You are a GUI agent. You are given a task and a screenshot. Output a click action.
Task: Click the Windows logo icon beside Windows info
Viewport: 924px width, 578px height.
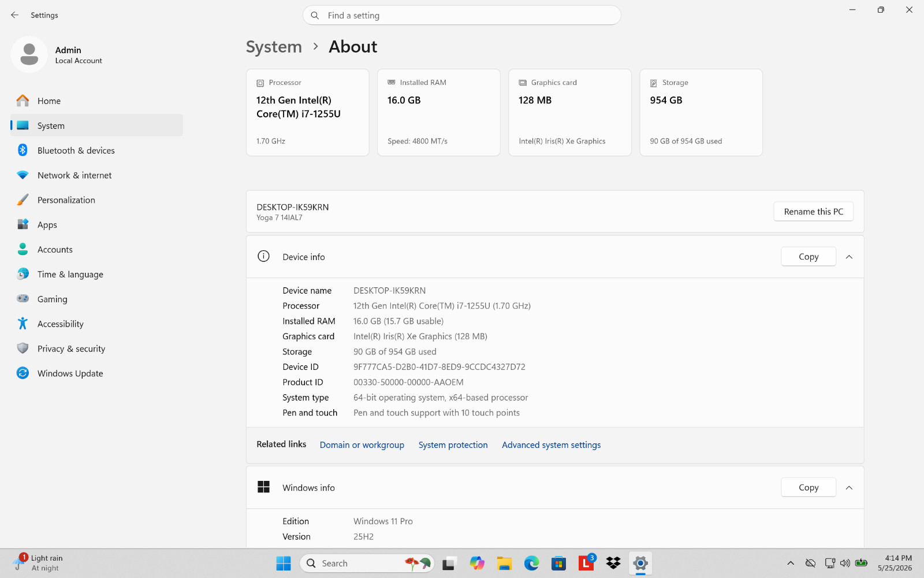[x=263, y=487]
